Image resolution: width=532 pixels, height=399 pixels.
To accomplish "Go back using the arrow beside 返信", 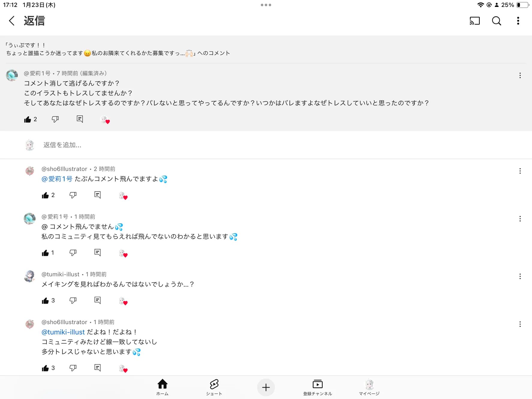I will coord(12,21).
